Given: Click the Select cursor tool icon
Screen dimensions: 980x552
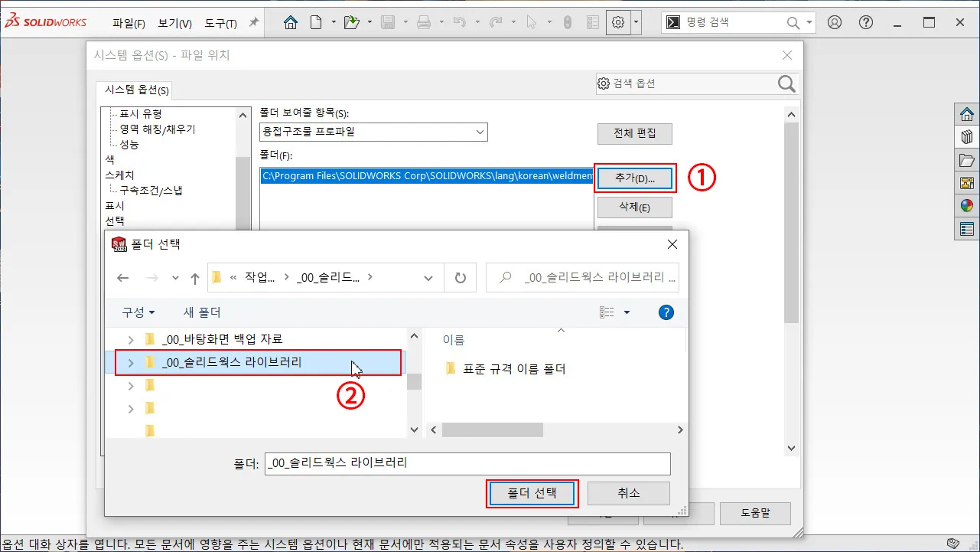Looking at the screenshot, I should (532, 22).
